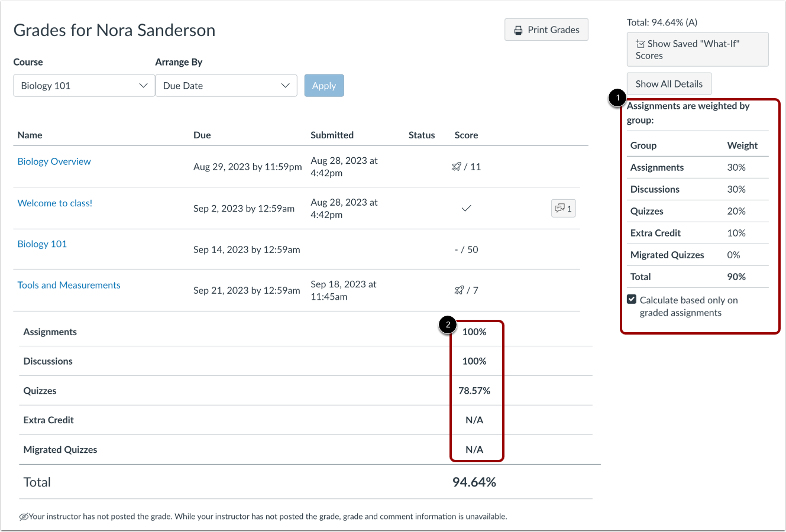Open the Arrange By dropdown

pyautogui.click(x=226, y=85)
